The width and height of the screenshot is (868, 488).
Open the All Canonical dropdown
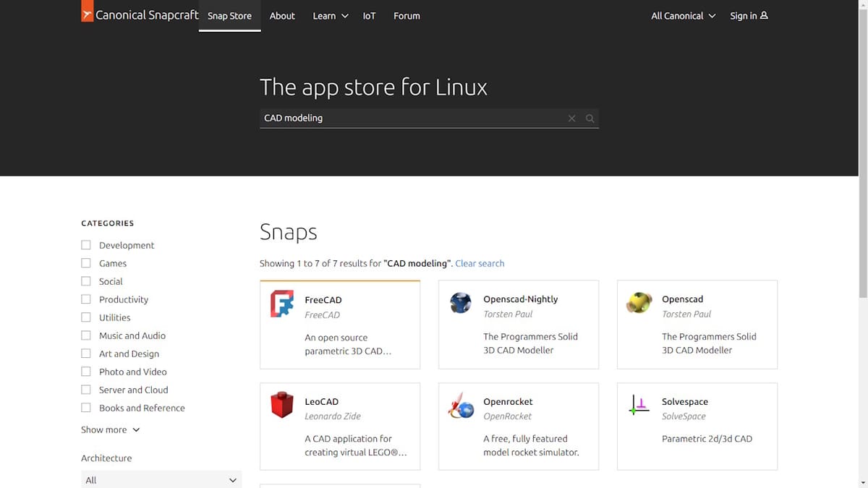coord(683,16)
